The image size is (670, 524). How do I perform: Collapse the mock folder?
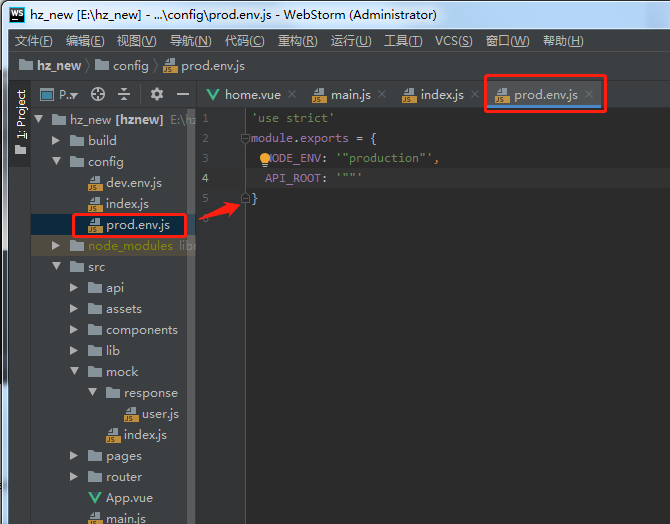click(75, 371)
